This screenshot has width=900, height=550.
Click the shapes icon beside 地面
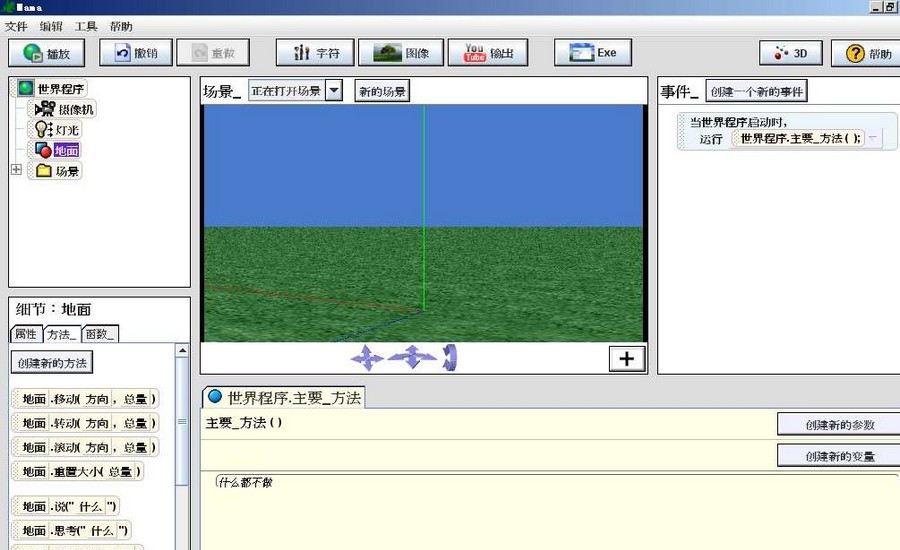pos(44,150)
